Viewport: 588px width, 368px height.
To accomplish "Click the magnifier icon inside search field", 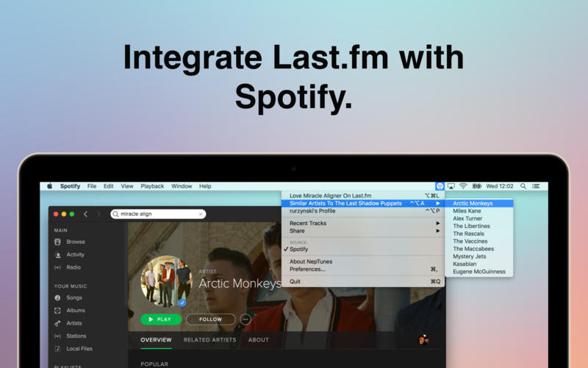I will [x=115, y=214].
